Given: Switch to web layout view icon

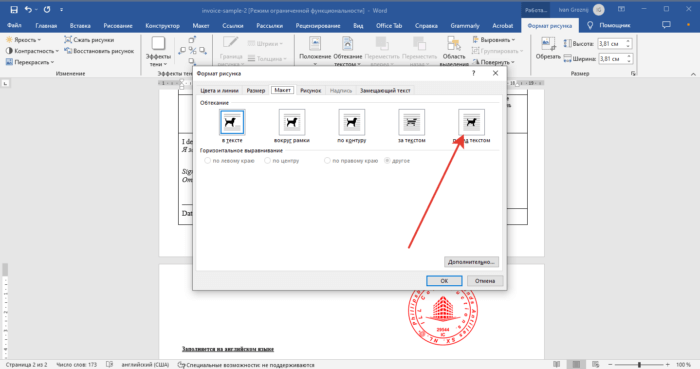Looking at the screenshot, I should pyautogui.click(x=596, y=365).
